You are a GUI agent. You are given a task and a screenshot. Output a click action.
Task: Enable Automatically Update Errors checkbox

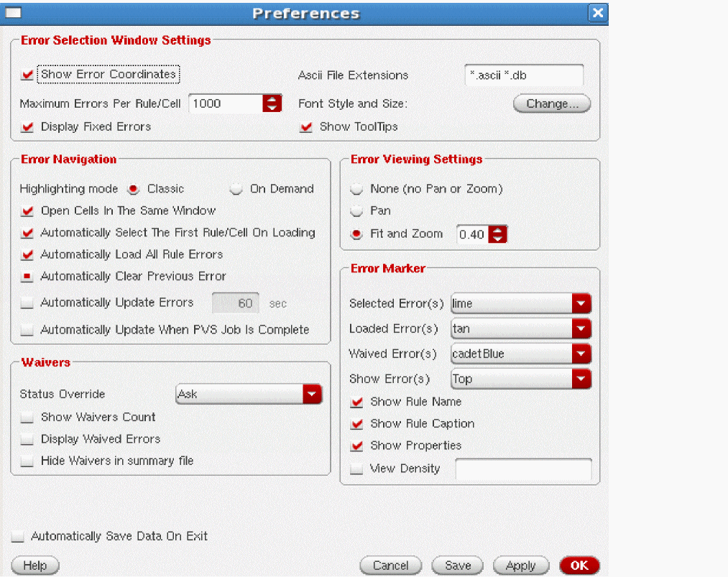pos(27,303)
